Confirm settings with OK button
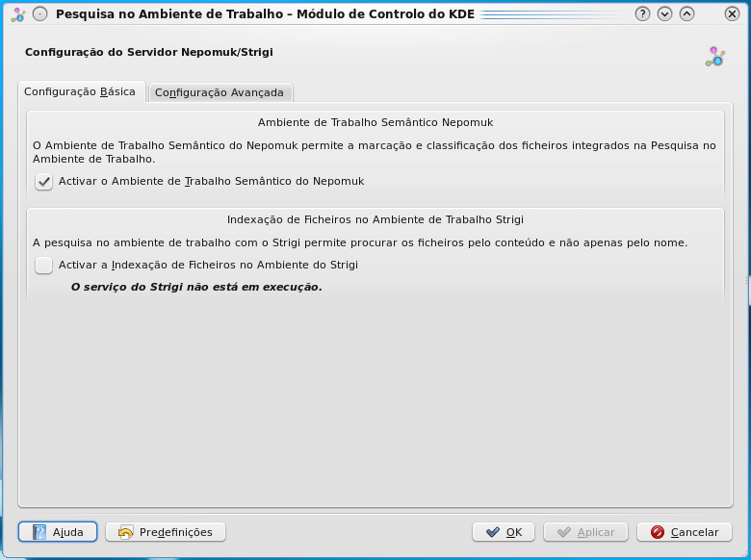The height and width of the screenshot is (560, 751). click(504, 532)
